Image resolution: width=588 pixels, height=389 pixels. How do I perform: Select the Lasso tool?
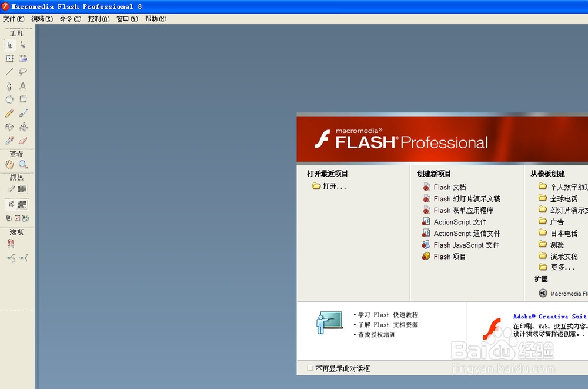pos(23,72)
